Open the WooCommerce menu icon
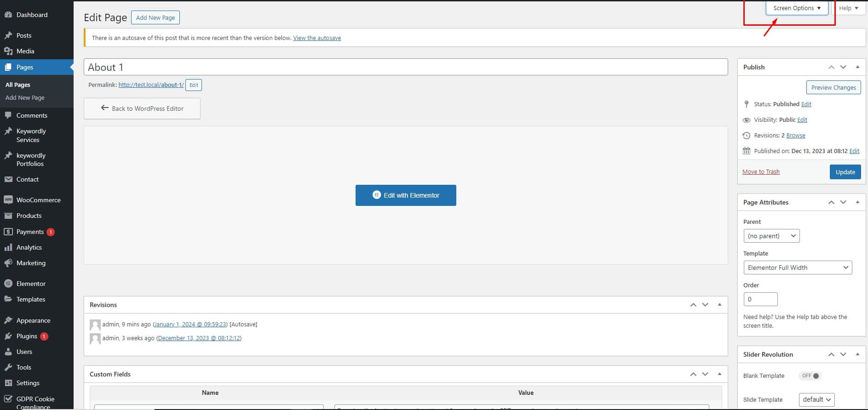 (8, 200)
